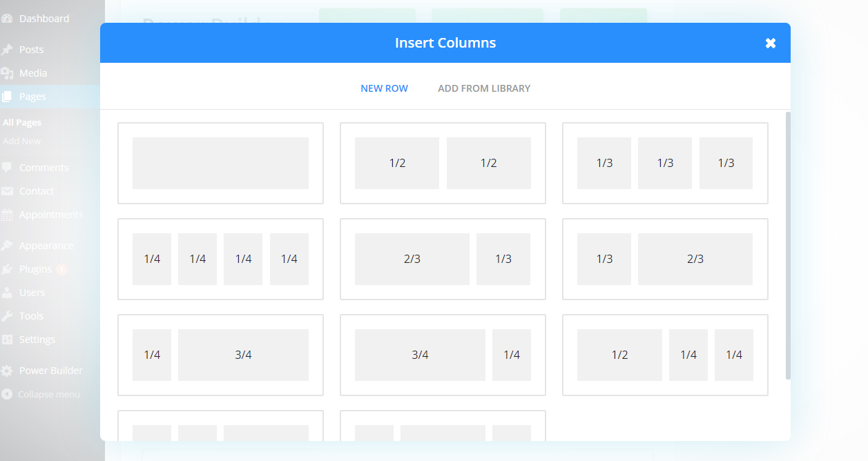868x461 pixels.
Task: Click the Plugins plug icon
Action: [x=7, y=269]
